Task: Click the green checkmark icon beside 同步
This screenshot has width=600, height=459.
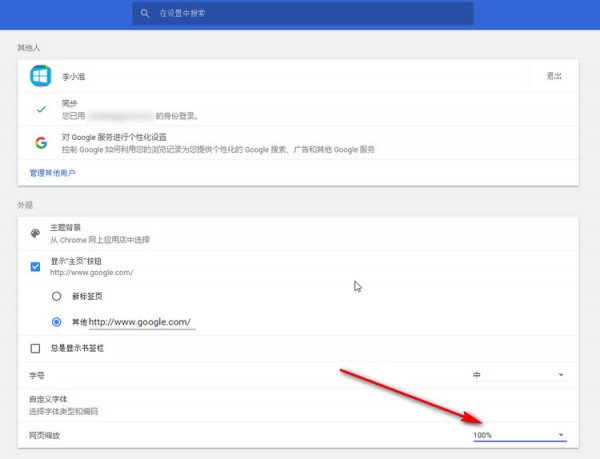Action: (x=41, y=108)
